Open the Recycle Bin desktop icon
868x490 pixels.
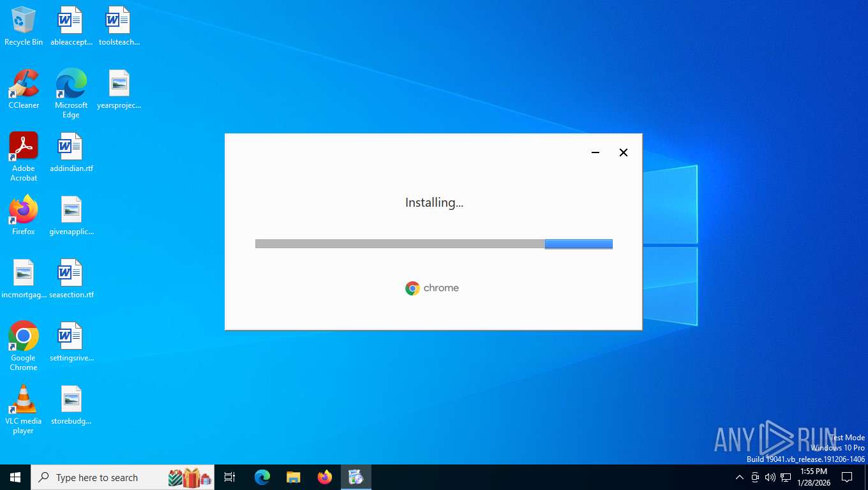pos(24,27)
